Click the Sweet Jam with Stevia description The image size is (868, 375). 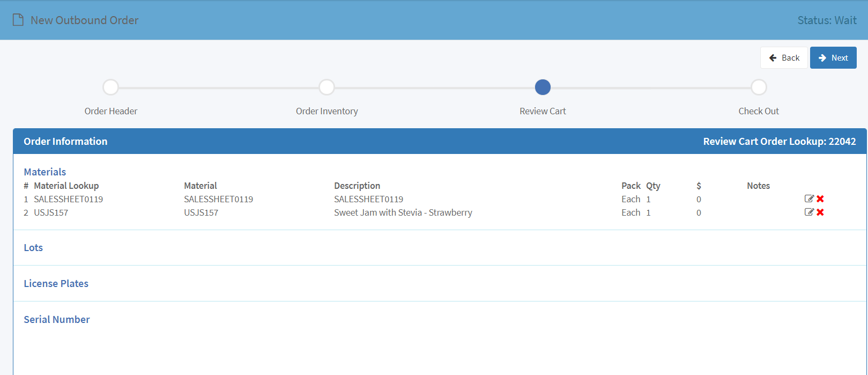click(403, 212)
